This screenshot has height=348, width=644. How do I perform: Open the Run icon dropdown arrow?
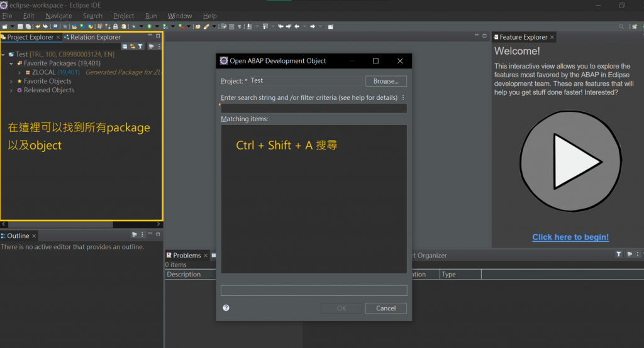pos(157,26)
